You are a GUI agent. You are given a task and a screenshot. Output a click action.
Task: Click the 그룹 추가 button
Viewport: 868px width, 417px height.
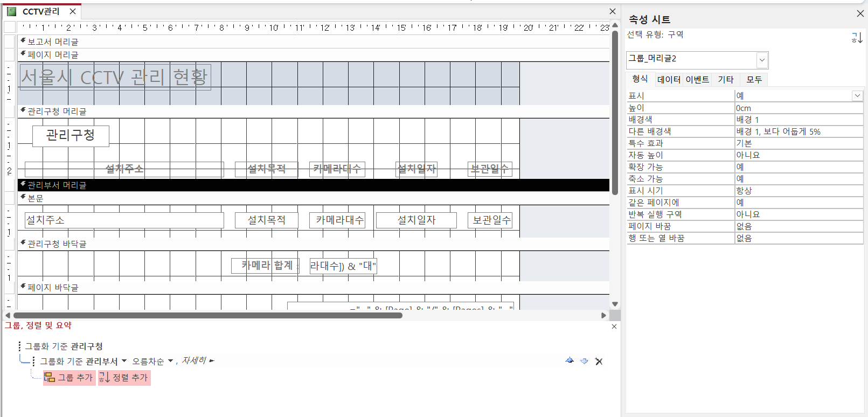[69, 378]
